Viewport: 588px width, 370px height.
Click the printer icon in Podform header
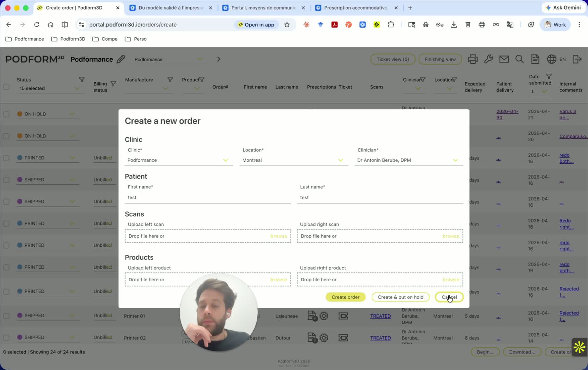tap(473, 59)
